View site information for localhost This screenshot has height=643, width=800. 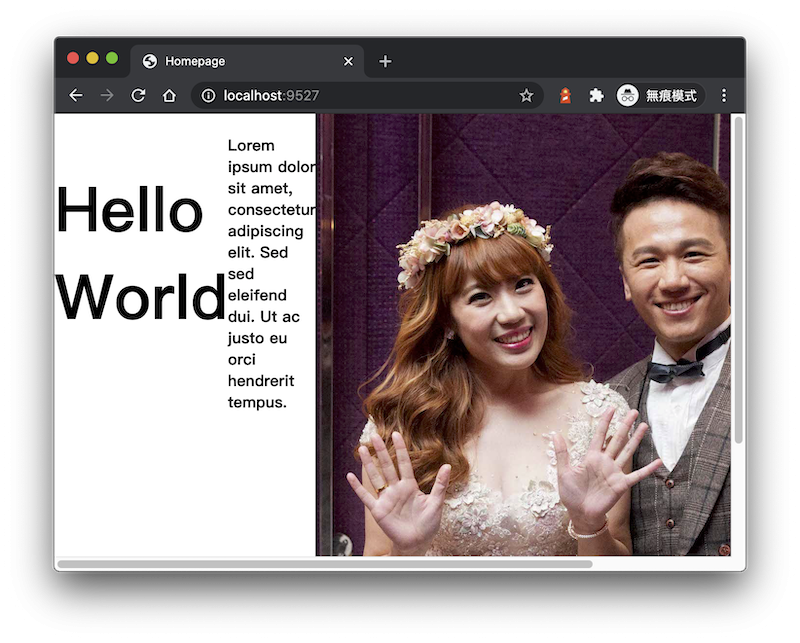tap(208, 96)
